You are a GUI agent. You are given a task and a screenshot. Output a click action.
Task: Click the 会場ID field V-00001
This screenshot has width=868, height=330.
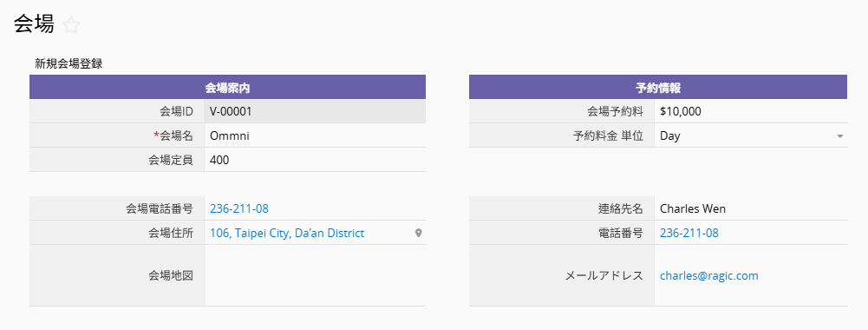coord(315,111)
